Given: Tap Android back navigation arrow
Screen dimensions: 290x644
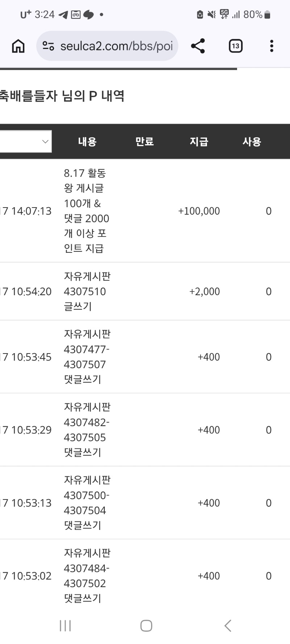Looking at the screenshot, I should (228, 626).
